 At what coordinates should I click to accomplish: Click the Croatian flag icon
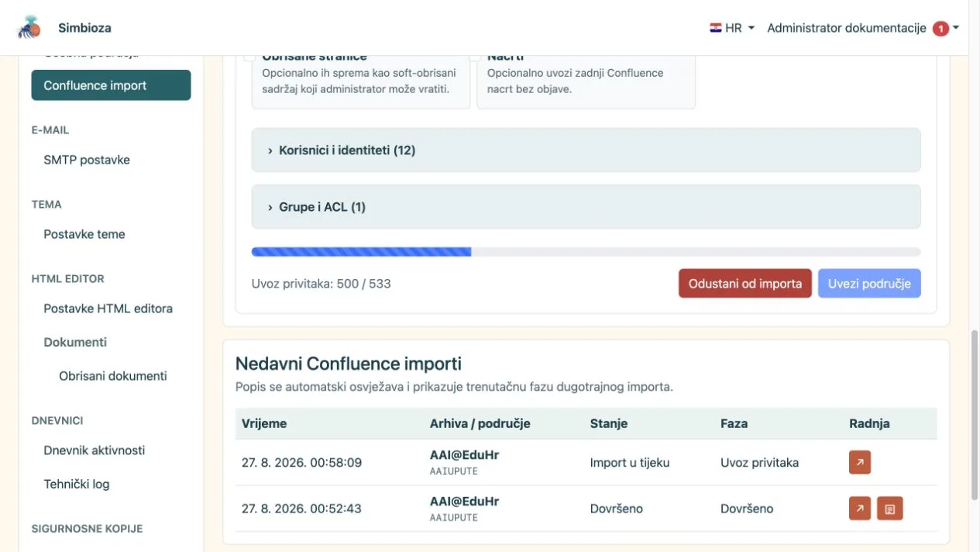click(715, 28)
